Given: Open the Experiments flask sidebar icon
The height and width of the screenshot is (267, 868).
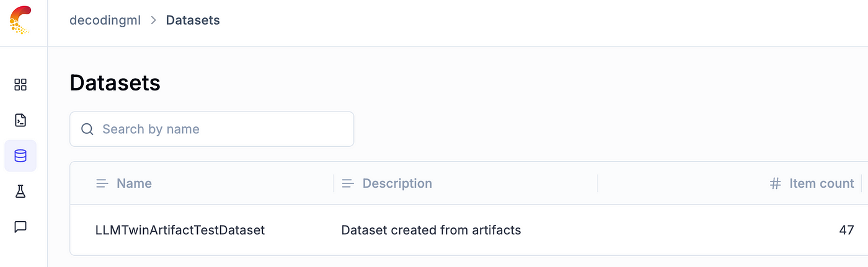Looking at the screenshot, I should 20,191.
